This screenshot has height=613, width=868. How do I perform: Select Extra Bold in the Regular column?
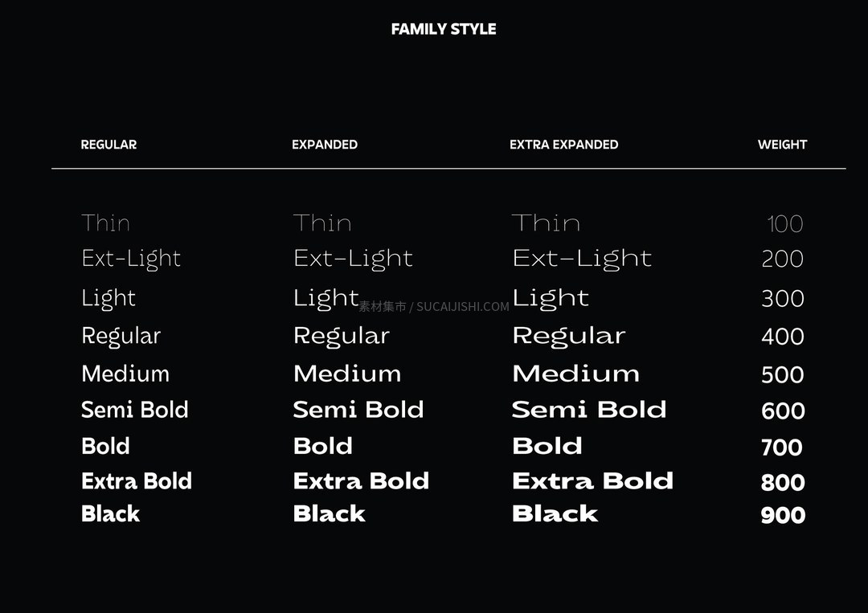pyautogui.click(x=136, y=480)
